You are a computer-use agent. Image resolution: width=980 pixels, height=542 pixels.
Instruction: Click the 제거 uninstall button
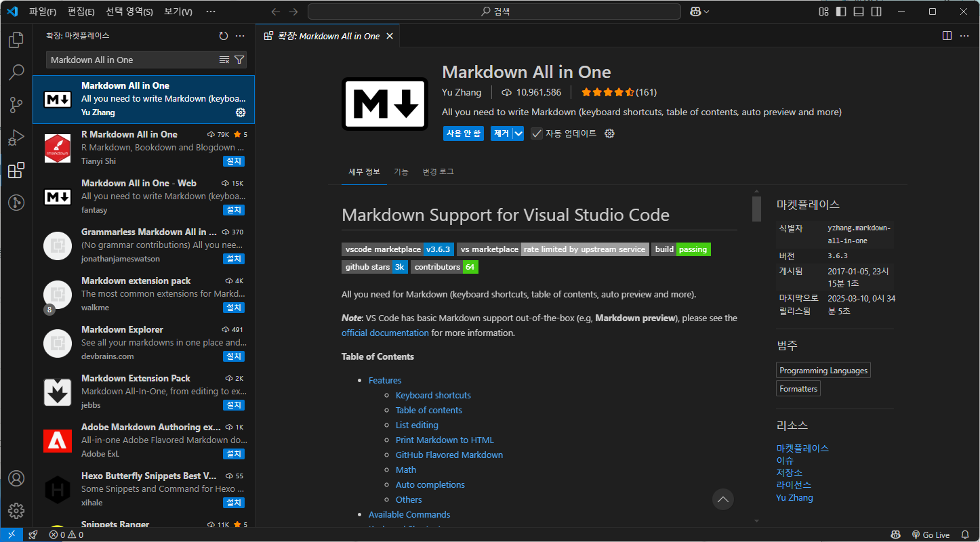[x=502, y=133]
